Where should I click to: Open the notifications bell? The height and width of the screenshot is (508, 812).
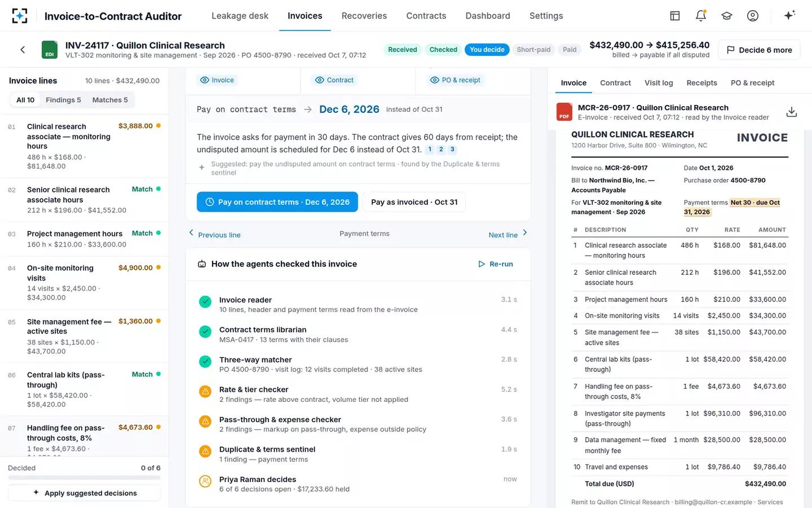701,16
